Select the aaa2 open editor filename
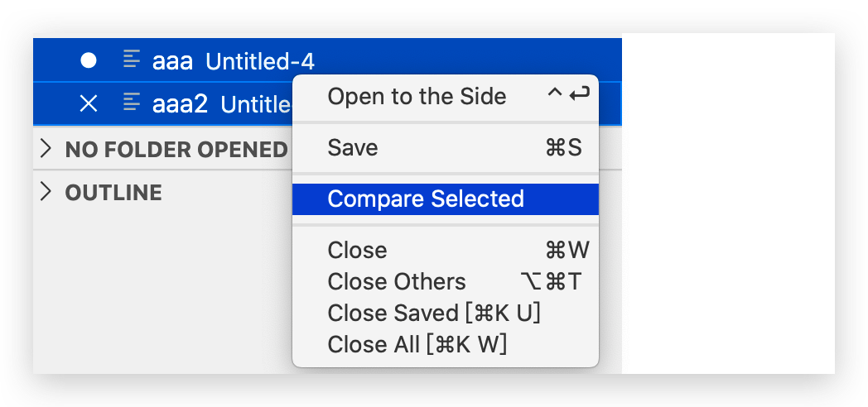This screenshot has height=407, width=868. (x=180, y=104)
